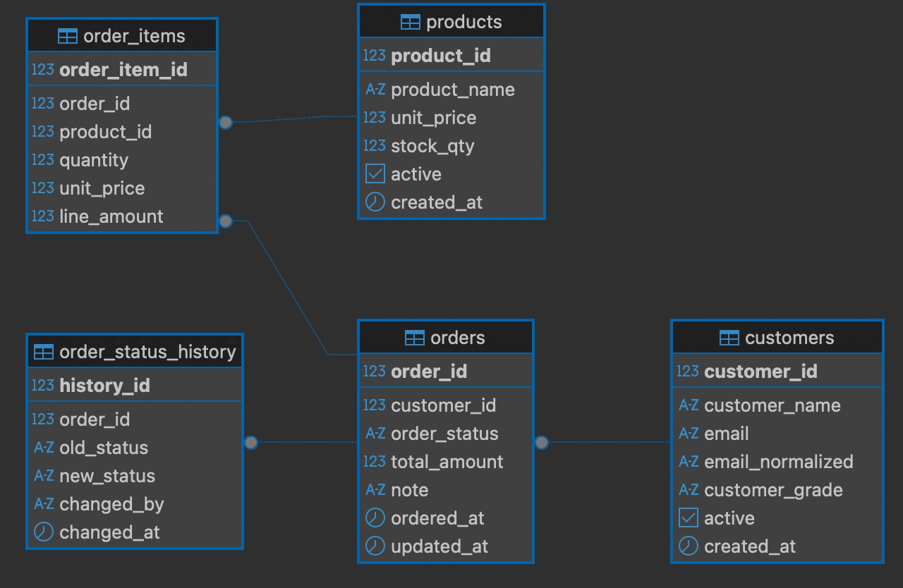Click the boolean checkbox icon beside products active
This screenshot has width=903, height=588.
[375, 173]
